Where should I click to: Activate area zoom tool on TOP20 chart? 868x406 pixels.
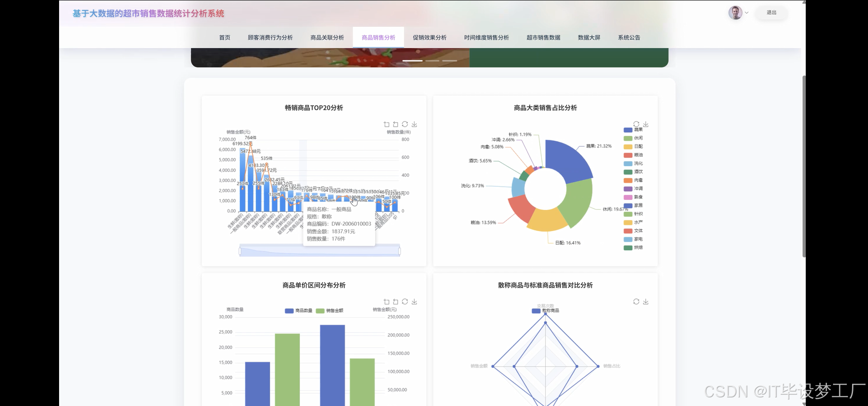tap(386, 124)
